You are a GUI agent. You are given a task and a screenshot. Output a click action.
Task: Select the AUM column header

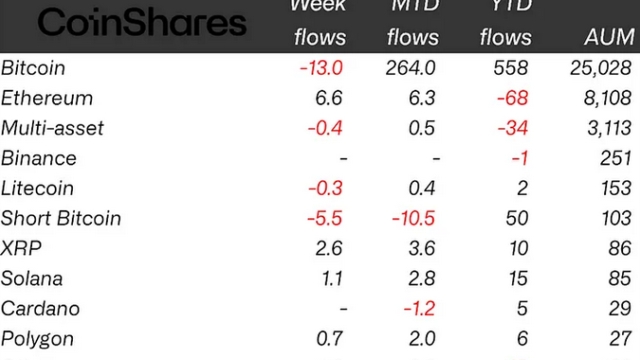click(x=609, y=38)
